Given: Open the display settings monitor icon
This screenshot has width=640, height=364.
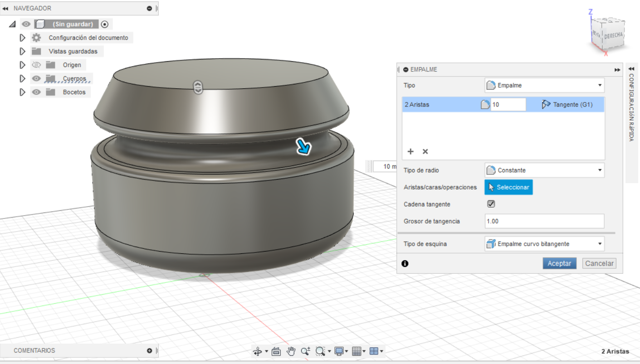Looking at the screenshot, I should [x=339, y=351].
